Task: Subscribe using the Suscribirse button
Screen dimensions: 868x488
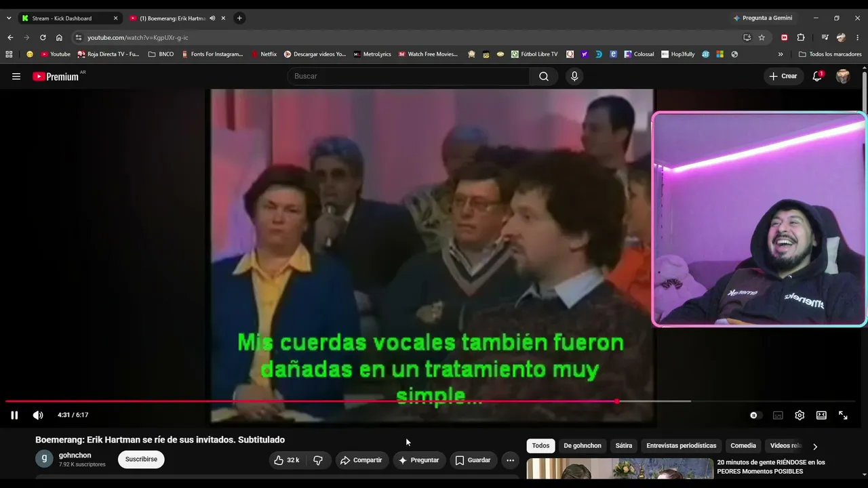Action: (x=141, y=460)
